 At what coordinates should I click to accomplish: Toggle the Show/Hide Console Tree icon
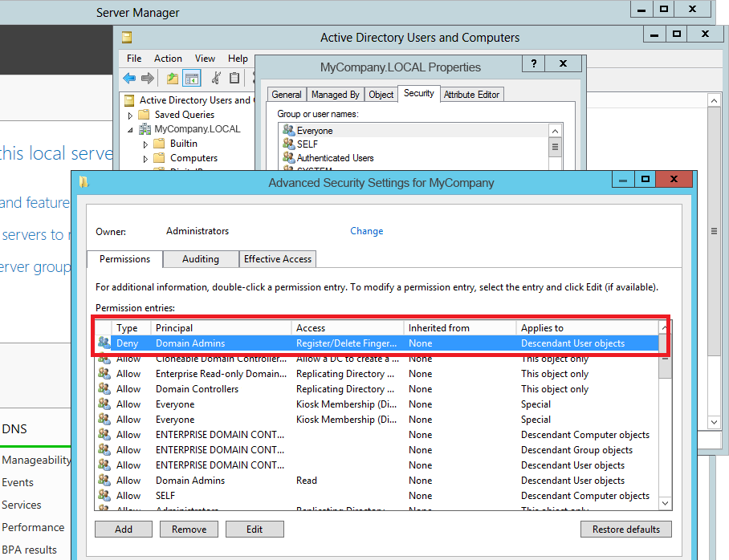click(191, 78)
